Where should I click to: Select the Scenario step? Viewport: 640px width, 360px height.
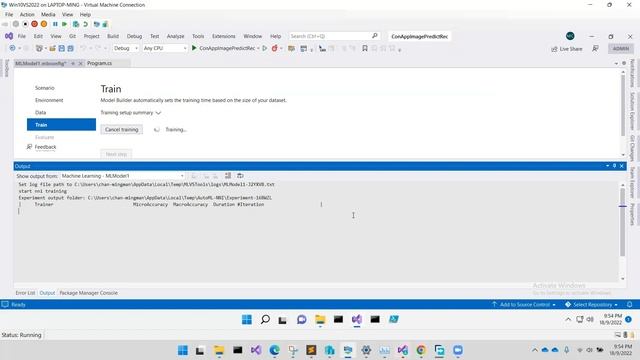coord(44,88)
